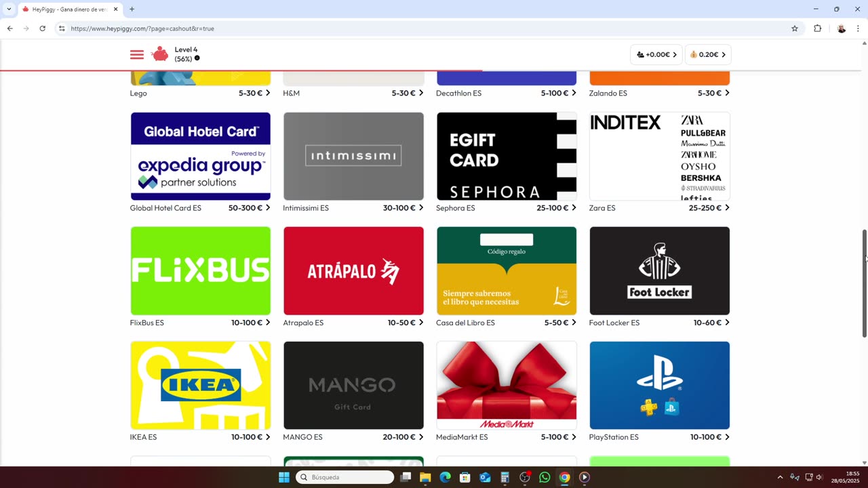Screen dimensions: 868x488
Task: Expand the Decathlon ES 5-100 € chevron
Action: 574,93
